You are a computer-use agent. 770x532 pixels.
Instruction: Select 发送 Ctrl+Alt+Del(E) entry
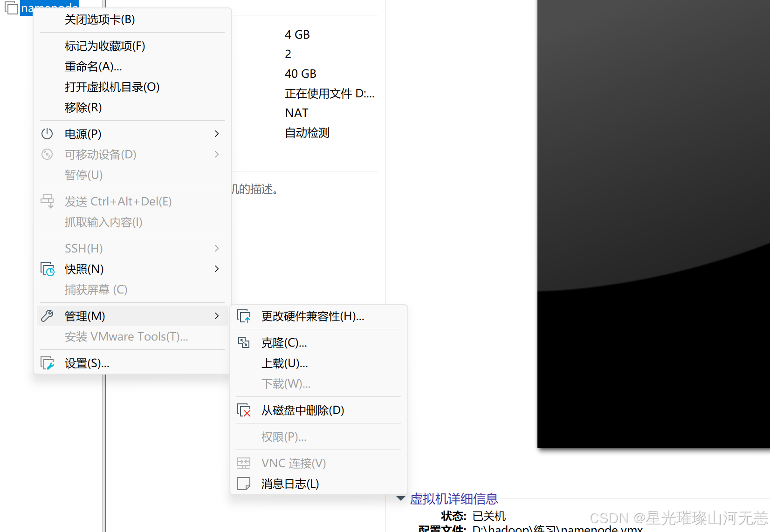coord(132,202)
